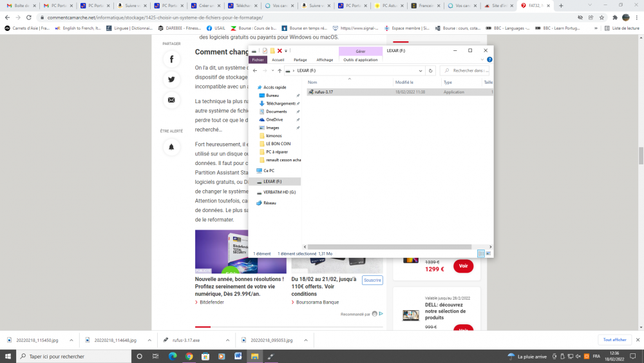Open the Chrome extensions puzzle icon

point(615,17)
